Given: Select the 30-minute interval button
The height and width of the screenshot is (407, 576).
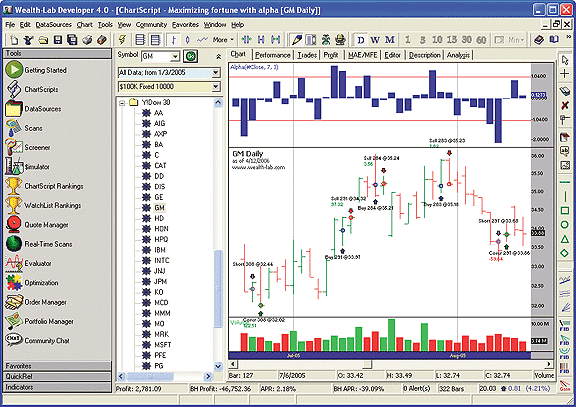Looking at the screenshot, I should [467, 40].
